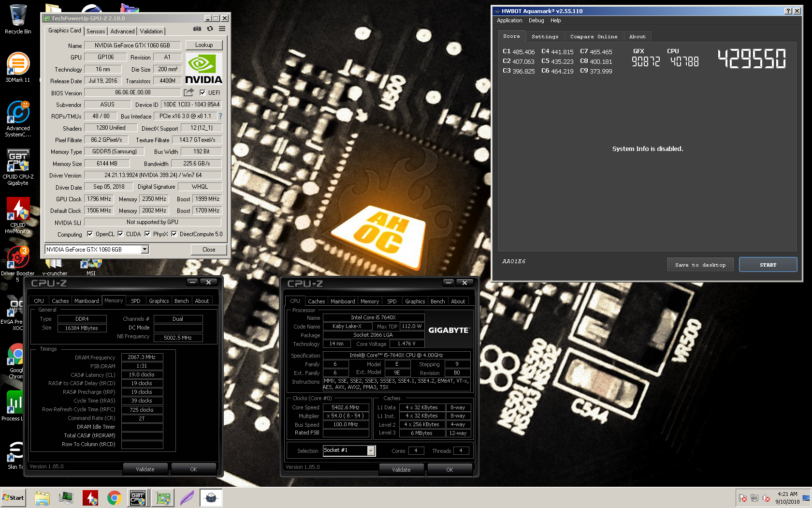Click the GPU name field NVIDIA GeForce GTX 1060 6GB
812x508 pixels.
[x=133, y=45]
